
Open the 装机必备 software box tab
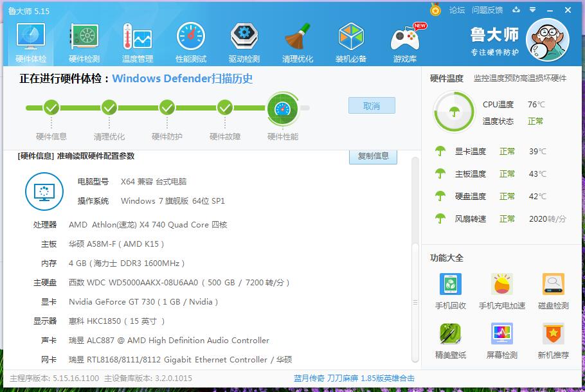pyautogui.click(x=351, y=43)
